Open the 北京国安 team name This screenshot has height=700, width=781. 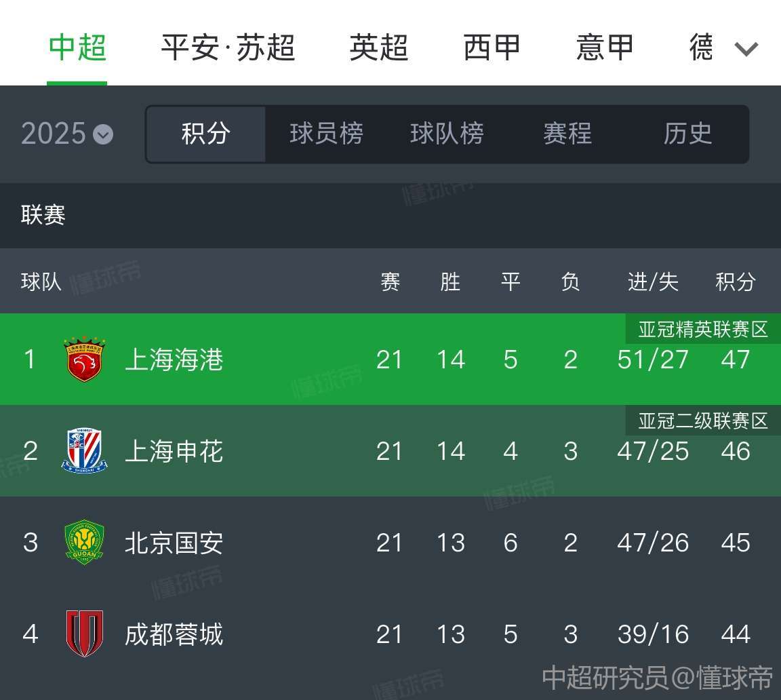[x=174, y=543]
